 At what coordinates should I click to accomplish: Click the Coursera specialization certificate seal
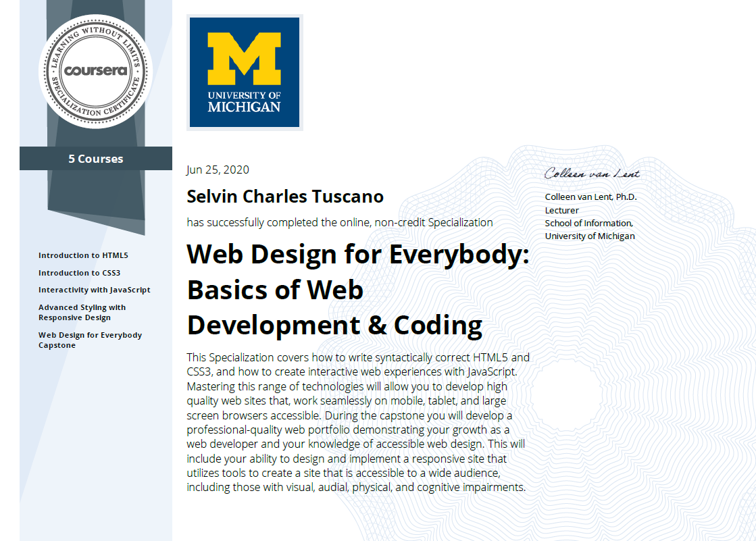point(95,72)
